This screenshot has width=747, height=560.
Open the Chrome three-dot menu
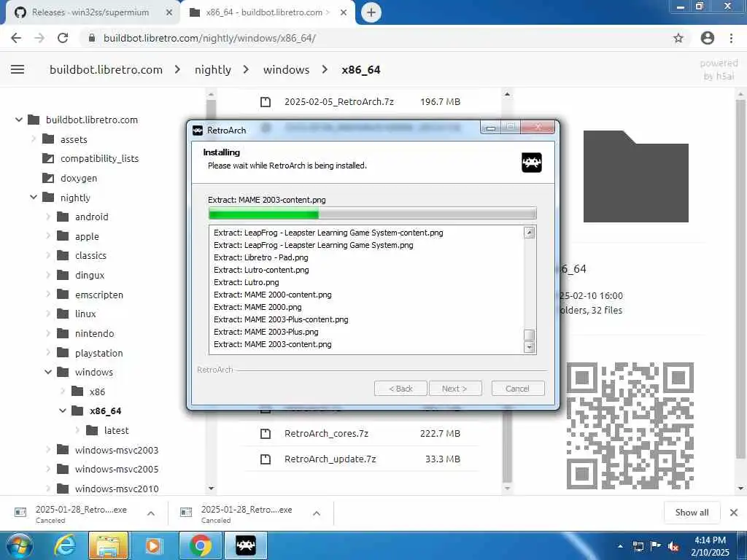coord(731,38)
